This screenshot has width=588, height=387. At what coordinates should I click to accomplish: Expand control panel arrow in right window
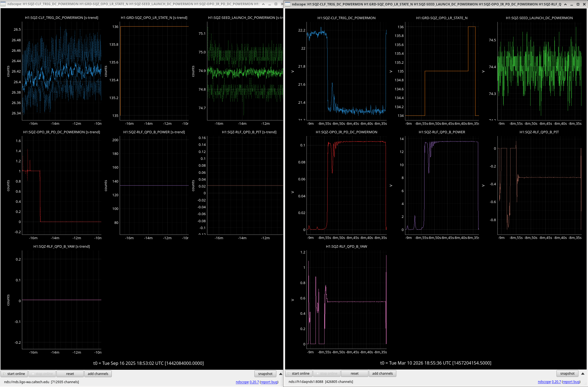tap(583, 374)
